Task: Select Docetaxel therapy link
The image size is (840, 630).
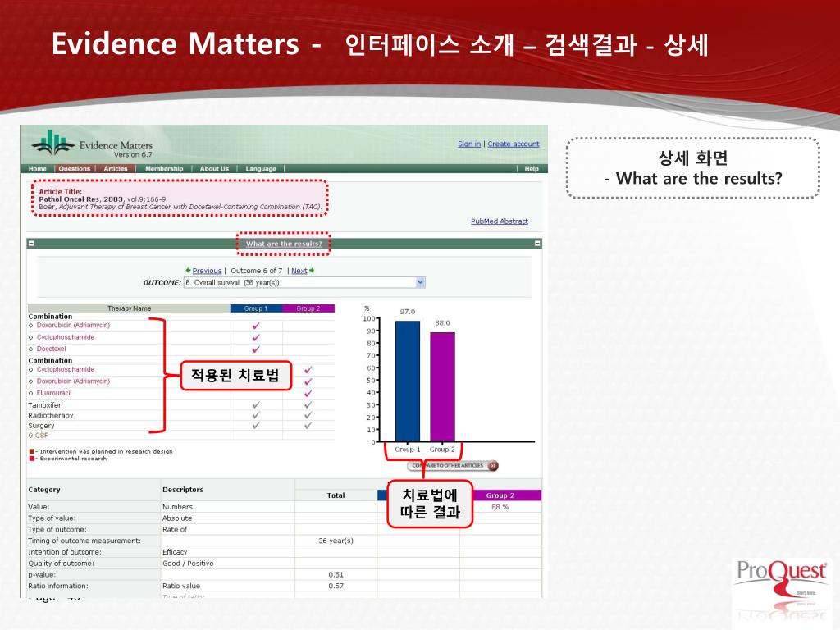Action: click(51, 349)
